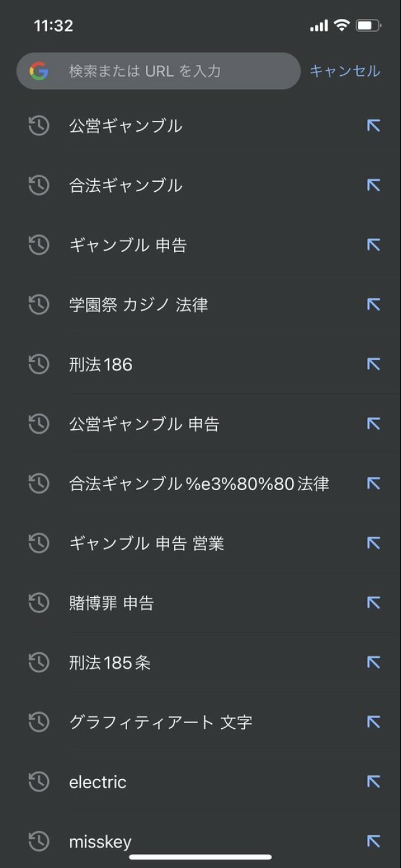The width and height of the screenshot is (401, 868).
Task: Choose 公営ギャンブル 申告 from search history
Action: (x=144, y=424)
